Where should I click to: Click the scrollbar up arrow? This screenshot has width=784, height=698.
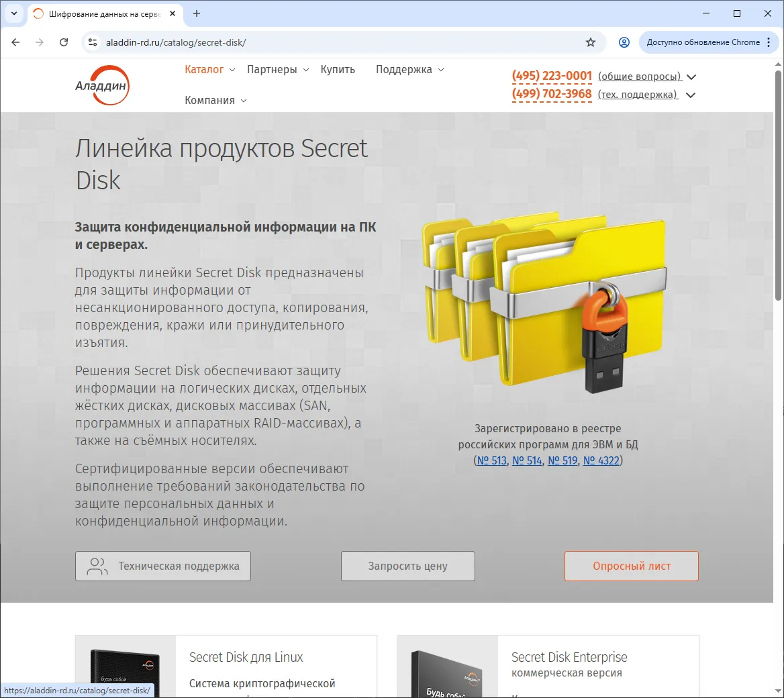click(x=778, y=64)
